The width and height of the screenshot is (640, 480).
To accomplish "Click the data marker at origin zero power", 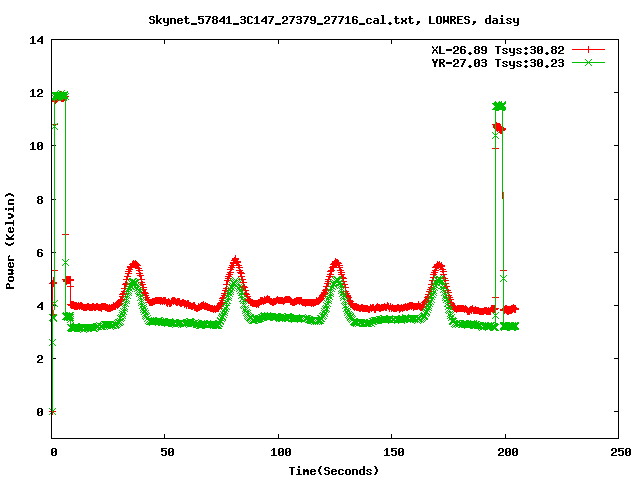I will click(52, 412).
